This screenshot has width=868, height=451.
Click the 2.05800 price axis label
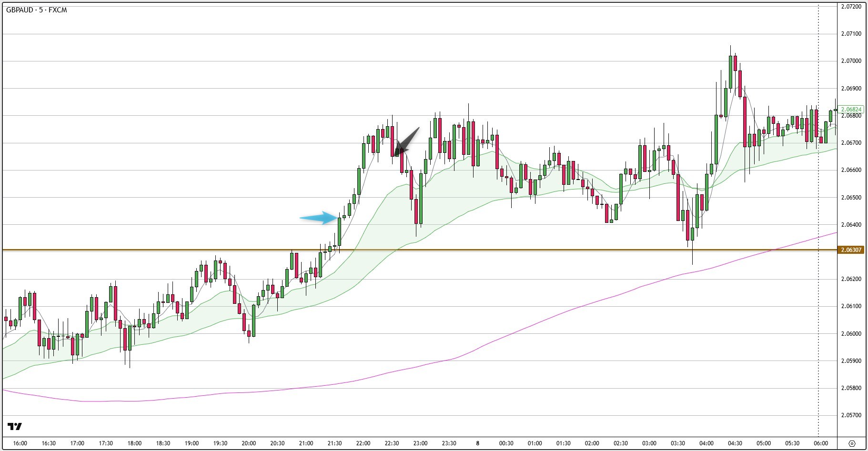851,388
